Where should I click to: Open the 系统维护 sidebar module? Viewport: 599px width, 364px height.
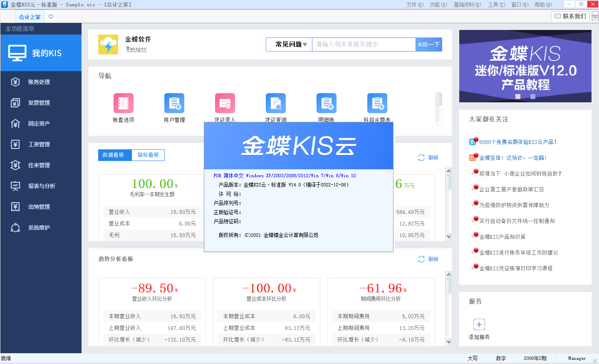40,228
